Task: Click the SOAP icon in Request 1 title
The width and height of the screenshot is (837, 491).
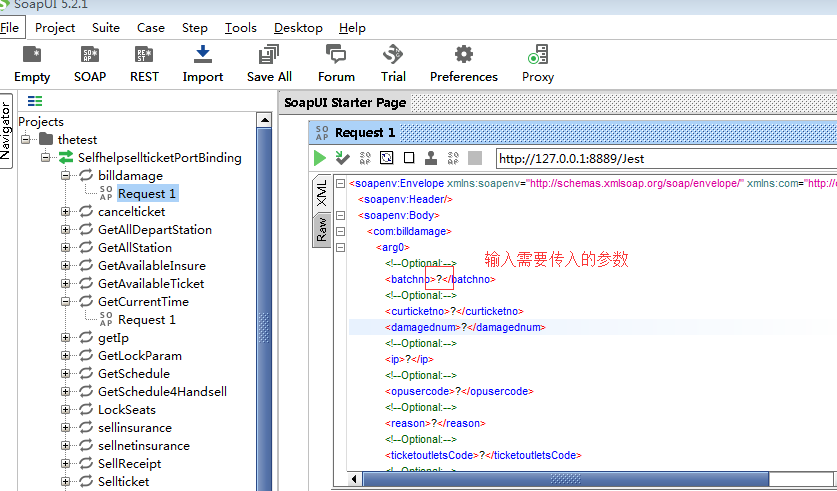Action: [322, 133]
